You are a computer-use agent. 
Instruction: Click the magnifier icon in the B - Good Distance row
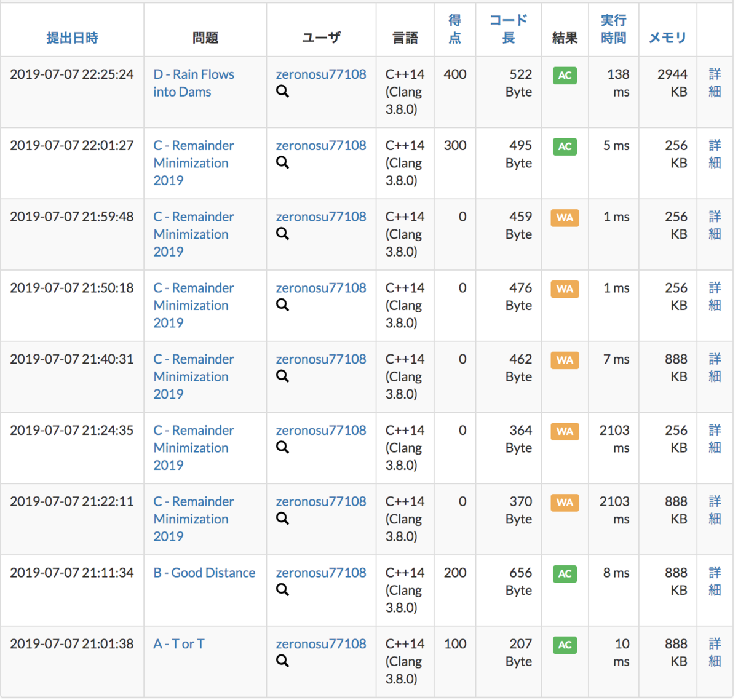[282, 589]
